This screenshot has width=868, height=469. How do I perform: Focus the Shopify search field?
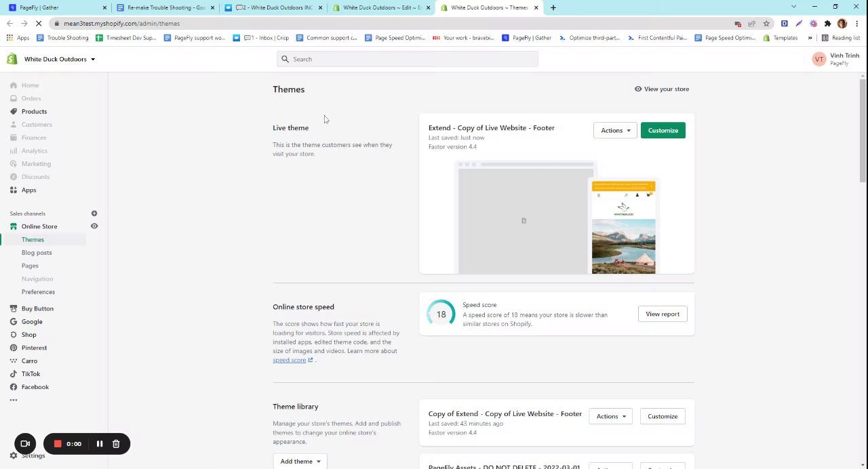coord(408,59)
